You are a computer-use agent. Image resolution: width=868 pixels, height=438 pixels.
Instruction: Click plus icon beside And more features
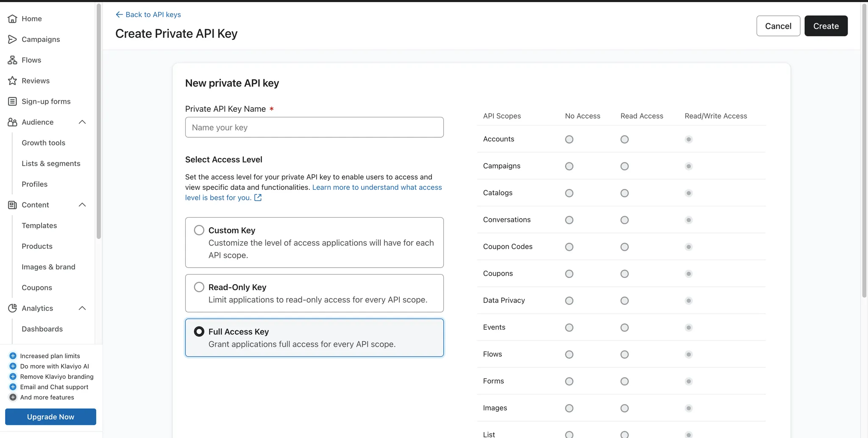click(13, 397)
